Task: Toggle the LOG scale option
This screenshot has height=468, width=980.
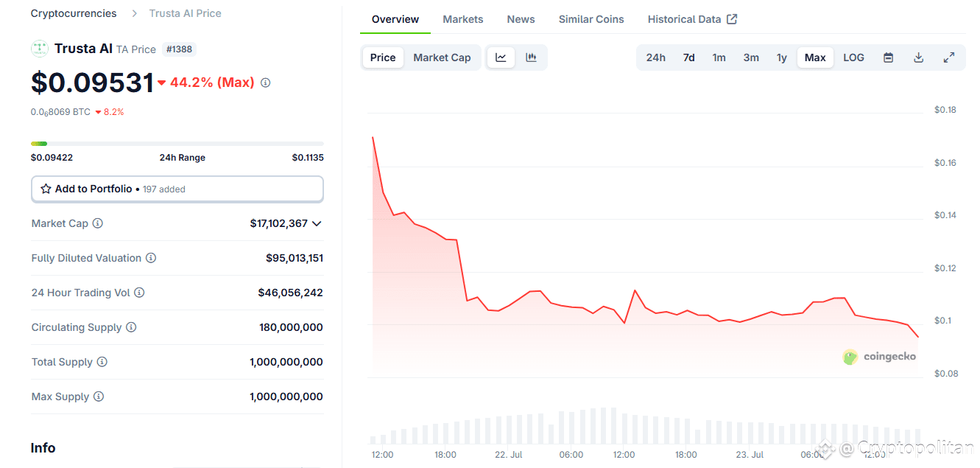Action: [x=854, y=57]
